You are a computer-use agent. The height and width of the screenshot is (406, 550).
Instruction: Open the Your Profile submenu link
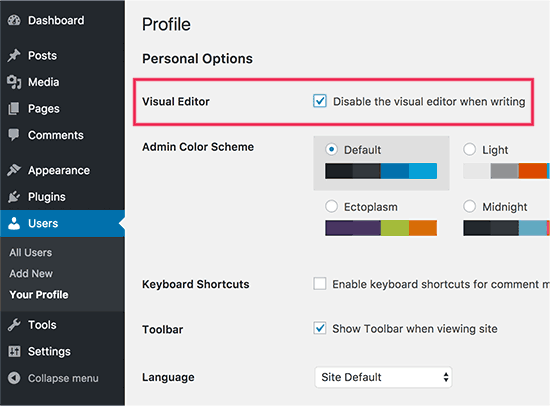[39, 295]
